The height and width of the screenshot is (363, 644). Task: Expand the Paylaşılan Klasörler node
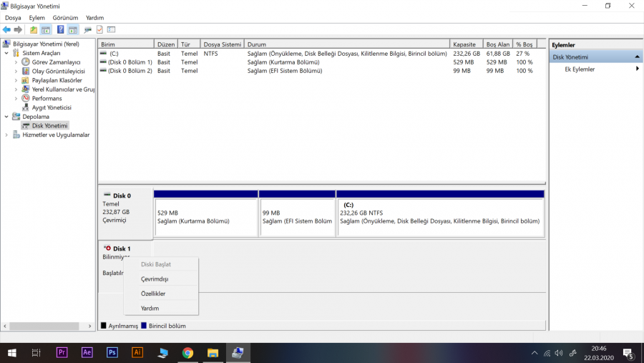16,80
